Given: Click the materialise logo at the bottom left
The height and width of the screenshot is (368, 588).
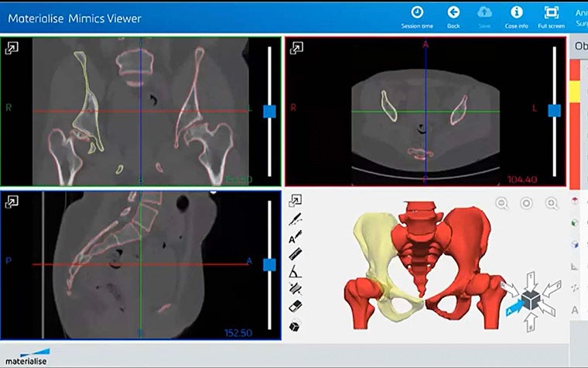Looking at the screenshot, I should coord(27,357).
